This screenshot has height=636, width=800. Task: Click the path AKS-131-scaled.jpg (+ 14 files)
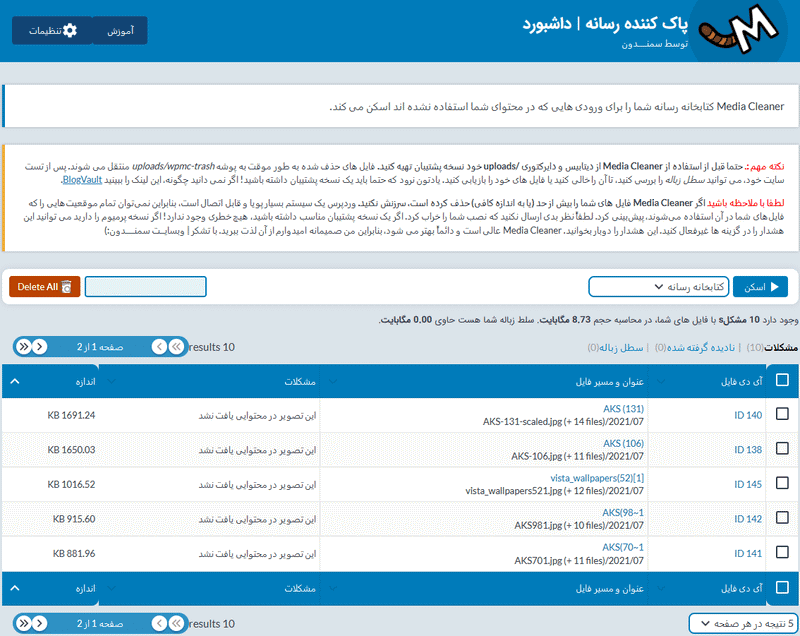(x=563, y=422)
